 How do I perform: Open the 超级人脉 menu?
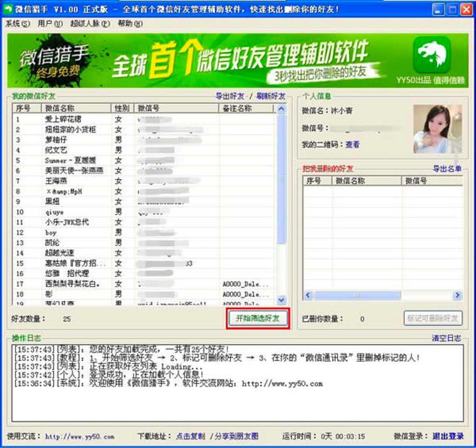(x=90, y=24)
